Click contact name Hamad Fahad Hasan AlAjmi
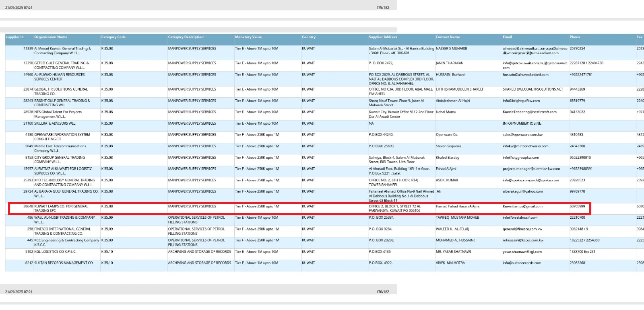Image resolution: width=644 pixels, height=310 pixels. [457, 206]
